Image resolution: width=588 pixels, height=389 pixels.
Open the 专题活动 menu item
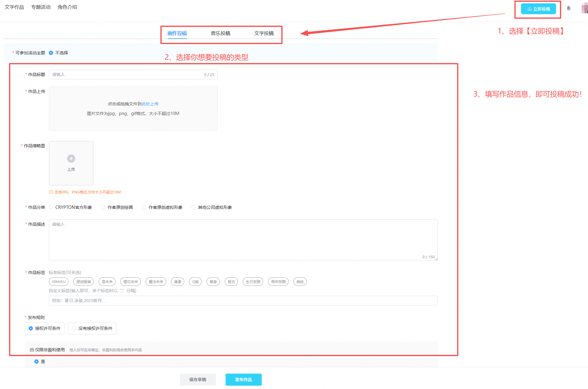point(41,7)
